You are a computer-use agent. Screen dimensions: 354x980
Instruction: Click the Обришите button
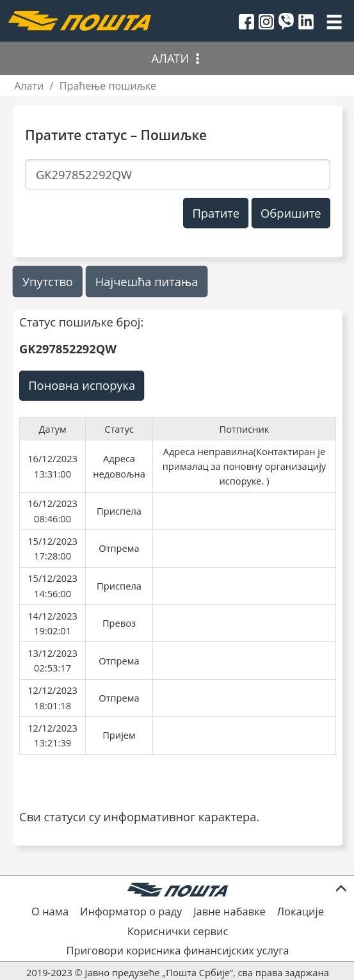291,213
